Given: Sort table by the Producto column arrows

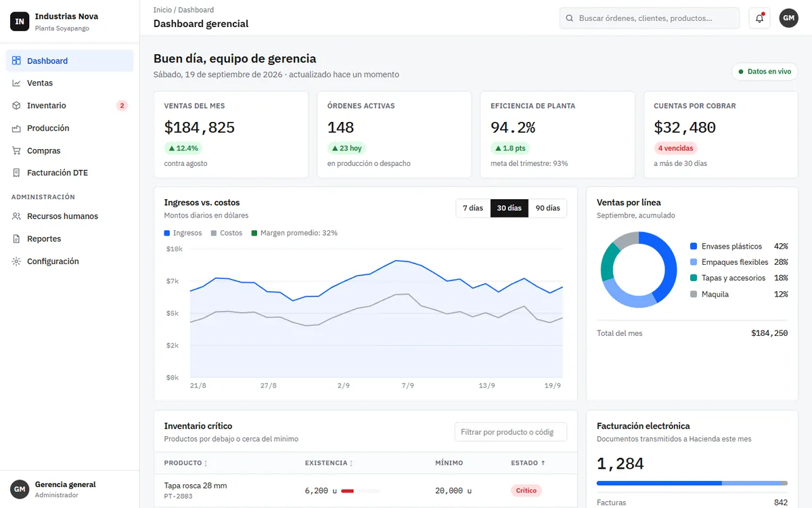Looking at the screenshot, I should (206, 463).
